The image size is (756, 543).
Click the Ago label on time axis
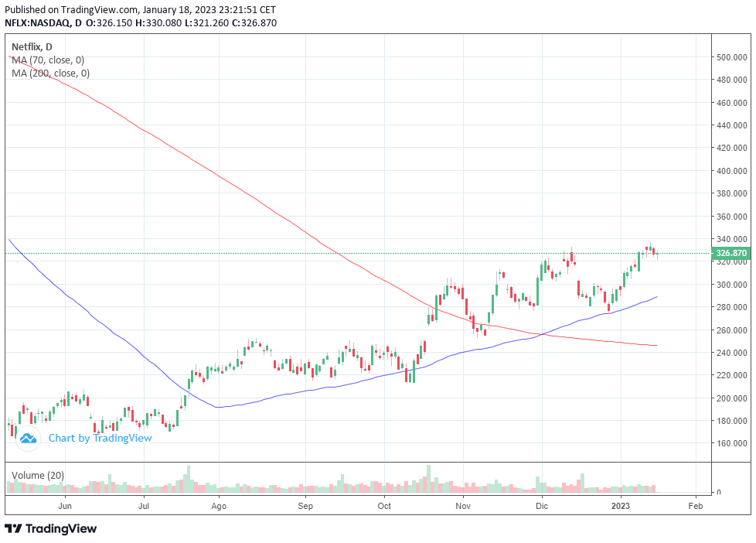click(219, 507)
